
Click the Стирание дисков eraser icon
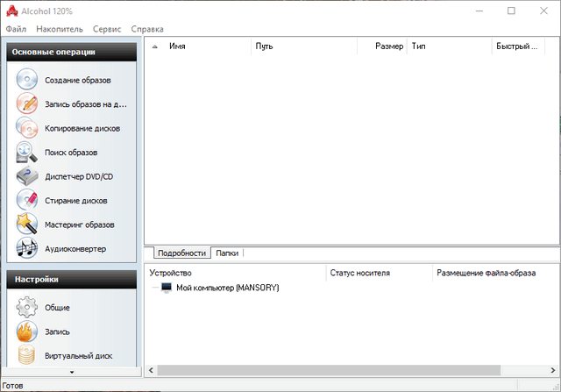coord(27,200)
